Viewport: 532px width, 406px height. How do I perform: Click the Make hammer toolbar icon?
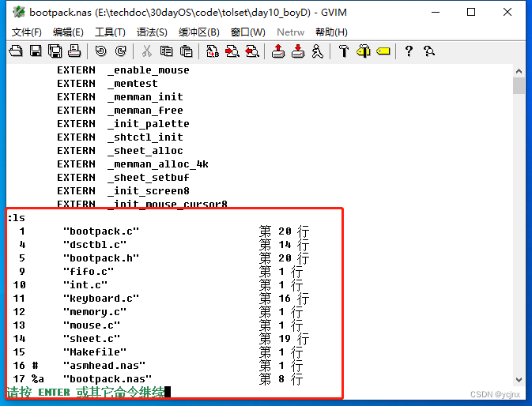(x=344, y=51)
